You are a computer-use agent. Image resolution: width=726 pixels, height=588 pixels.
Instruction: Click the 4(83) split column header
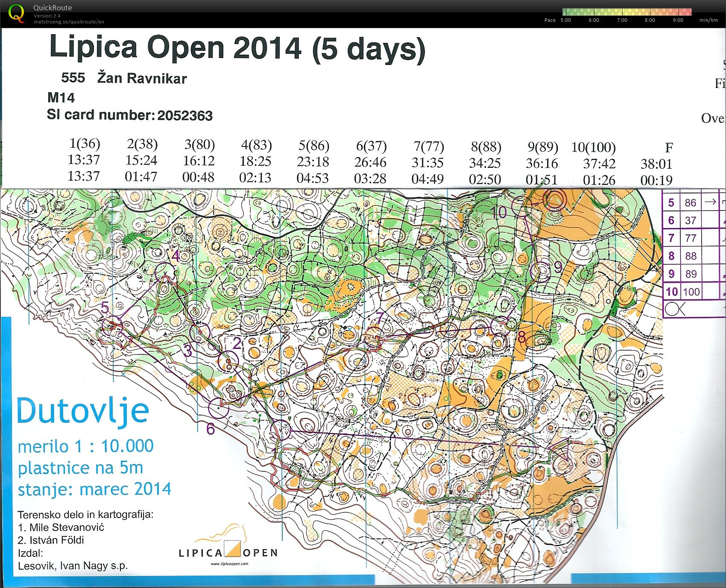click(x=257, y=145)
